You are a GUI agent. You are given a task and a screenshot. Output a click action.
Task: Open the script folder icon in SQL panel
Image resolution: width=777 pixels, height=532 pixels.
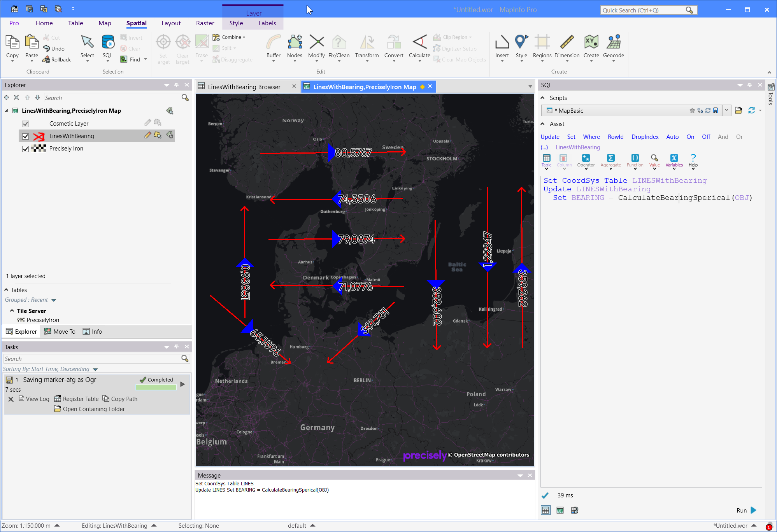point(738,110)
